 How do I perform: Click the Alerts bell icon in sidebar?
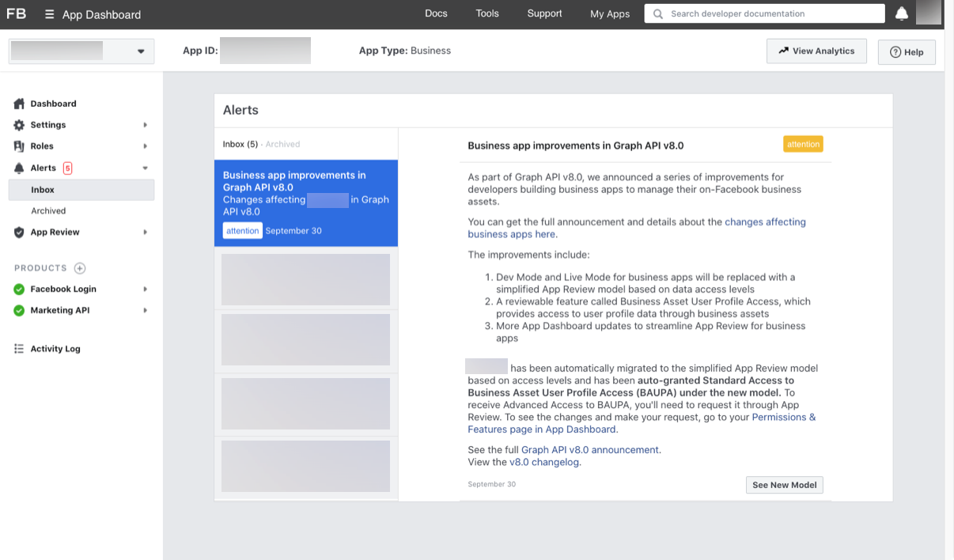click(x=19, y=168)
